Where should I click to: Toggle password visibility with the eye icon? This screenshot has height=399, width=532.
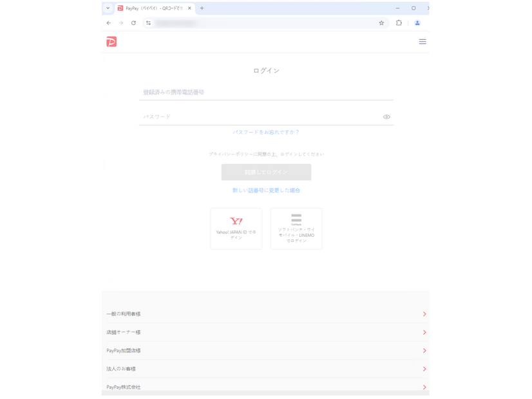(386, 116)
